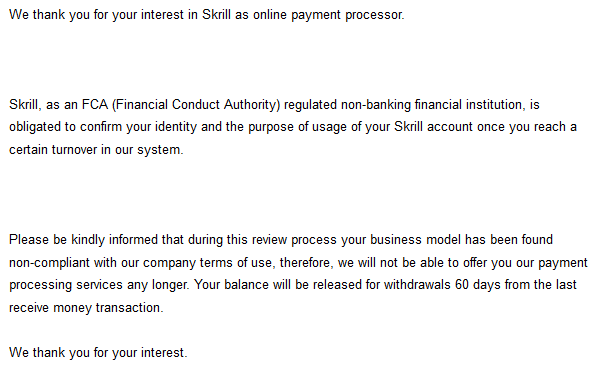Click 'processing services any longer' text

click(99, 285)
